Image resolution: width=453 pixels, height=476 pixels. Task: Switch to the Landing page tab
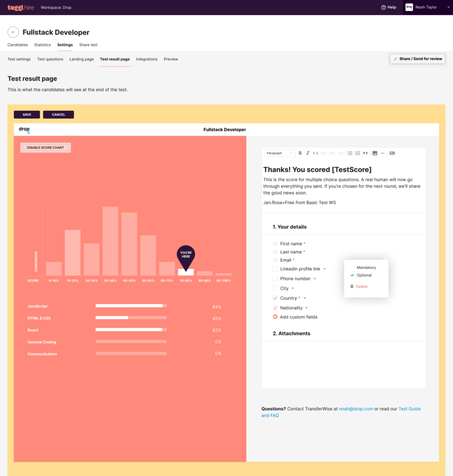(81, 59)
